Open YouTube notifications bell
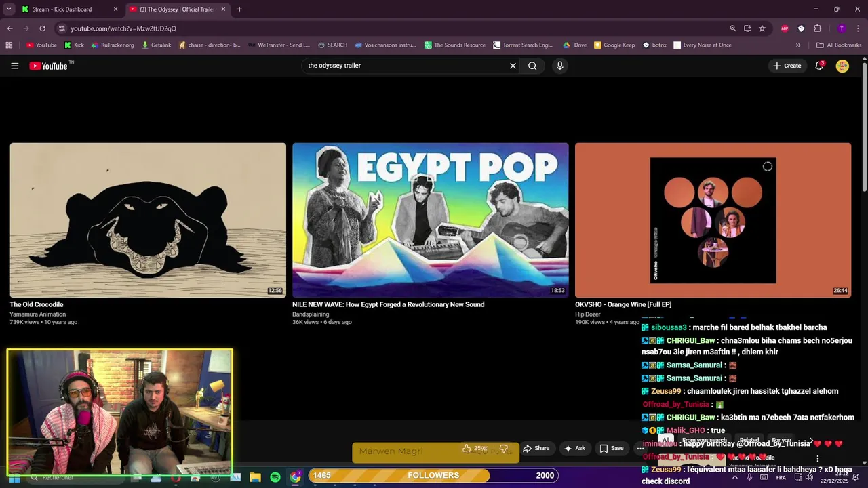Image resolution: width=868 pixels, height=488 pixels. point(819,66)
